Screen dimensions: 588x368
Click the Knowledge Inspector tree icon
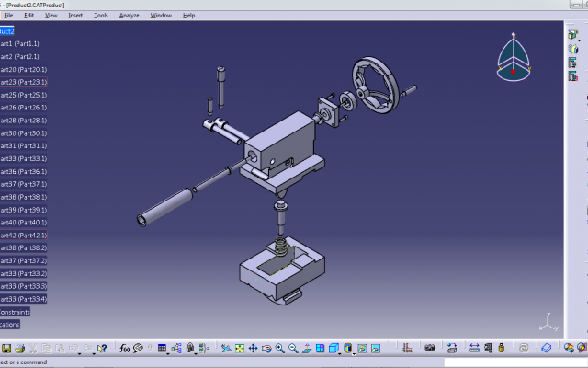tap(176, 349)
